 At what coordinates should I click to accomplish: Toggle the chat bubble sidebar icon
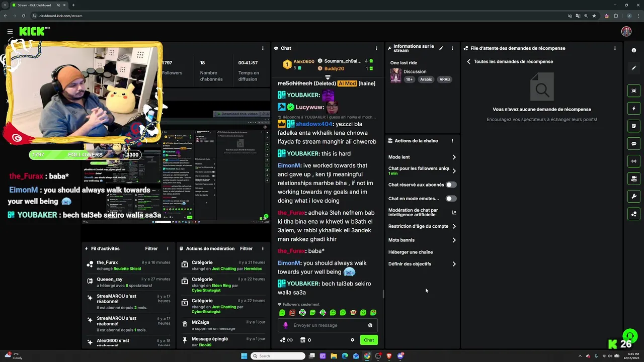point(634,143)
